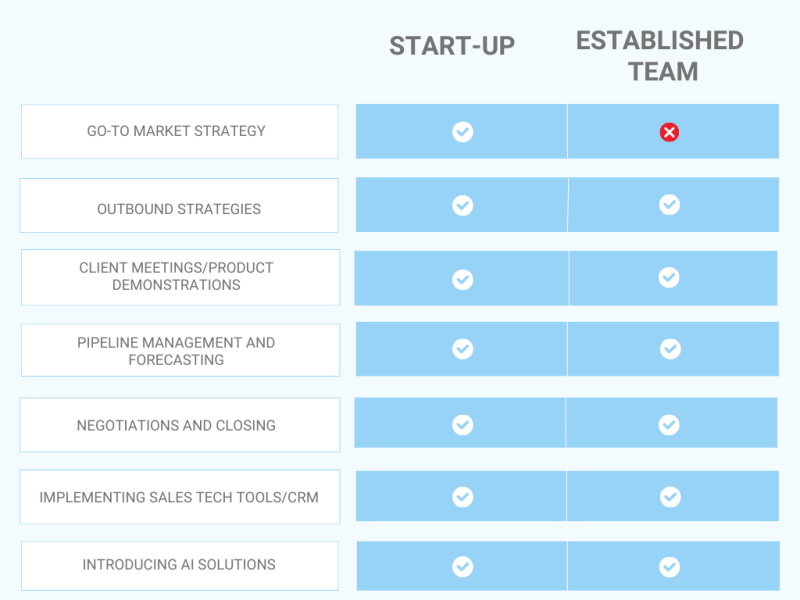
Task: Click the red X icon for Go-To Market Strategy
Action: (669, 132)
